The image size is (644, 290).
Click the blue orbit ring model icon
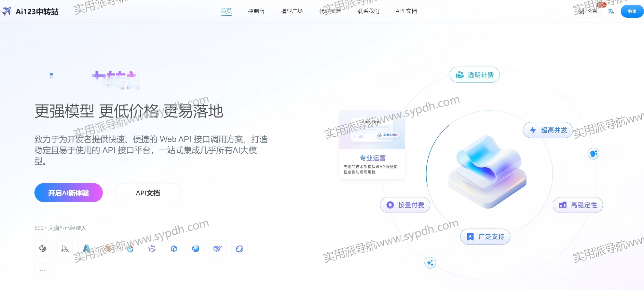pos(239,249)
